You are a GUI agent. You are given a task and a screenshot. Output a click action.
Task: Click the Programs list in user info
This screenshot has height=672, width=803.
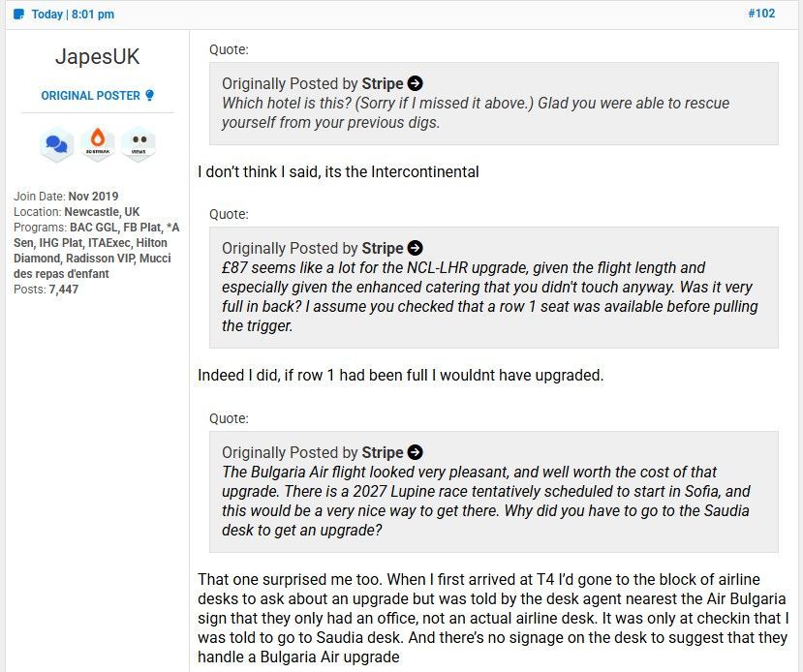[x=96, y=250]
